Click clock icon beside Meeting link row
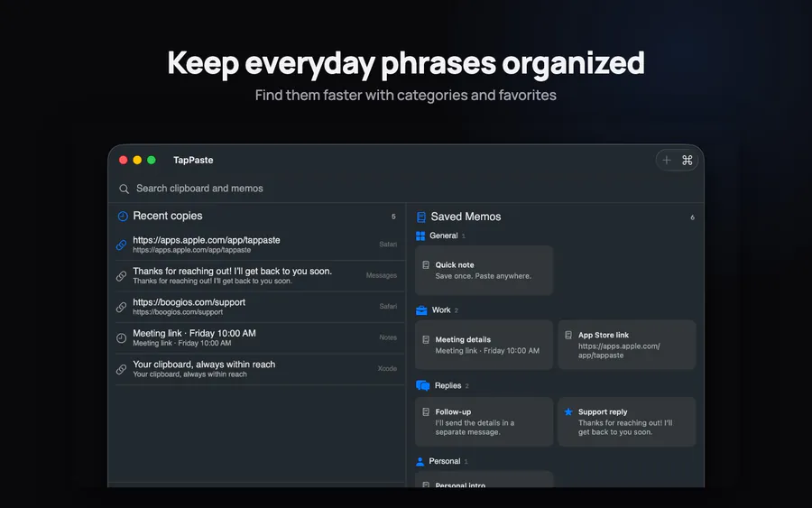The height and width of the screenshot is (508, 812). (121, 338)
